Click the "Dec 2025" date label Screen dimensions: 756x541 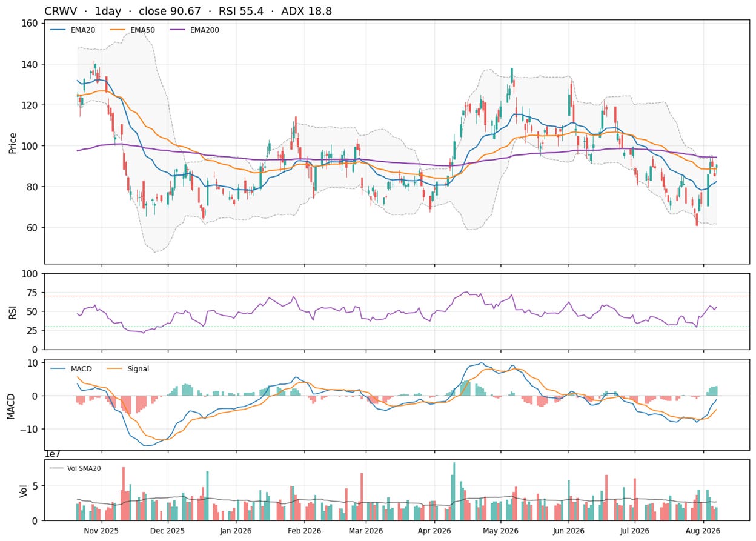pos(167,531)
